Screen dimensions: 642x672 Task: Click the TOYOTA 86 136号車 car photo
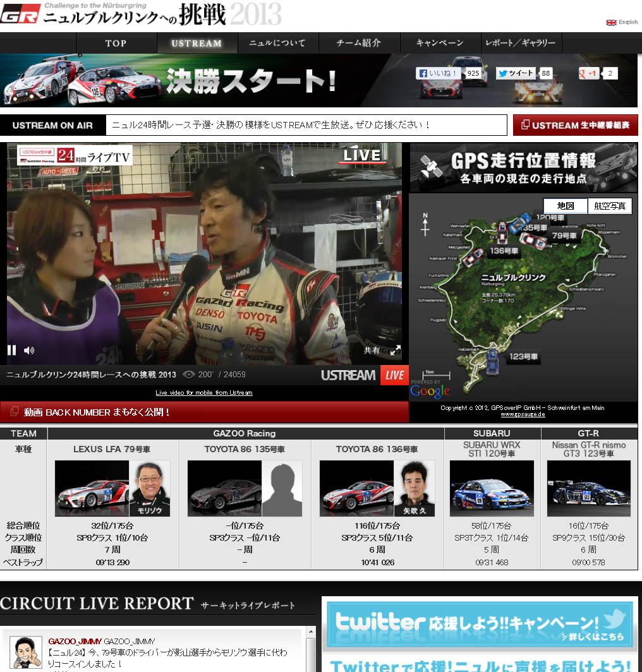(357, 489)
